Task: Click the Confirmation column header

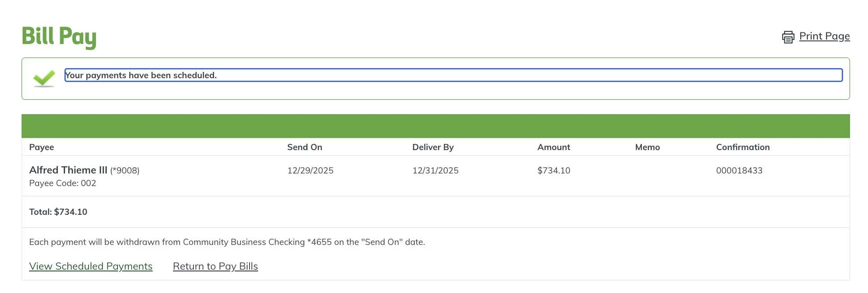Action: point(742,147)
